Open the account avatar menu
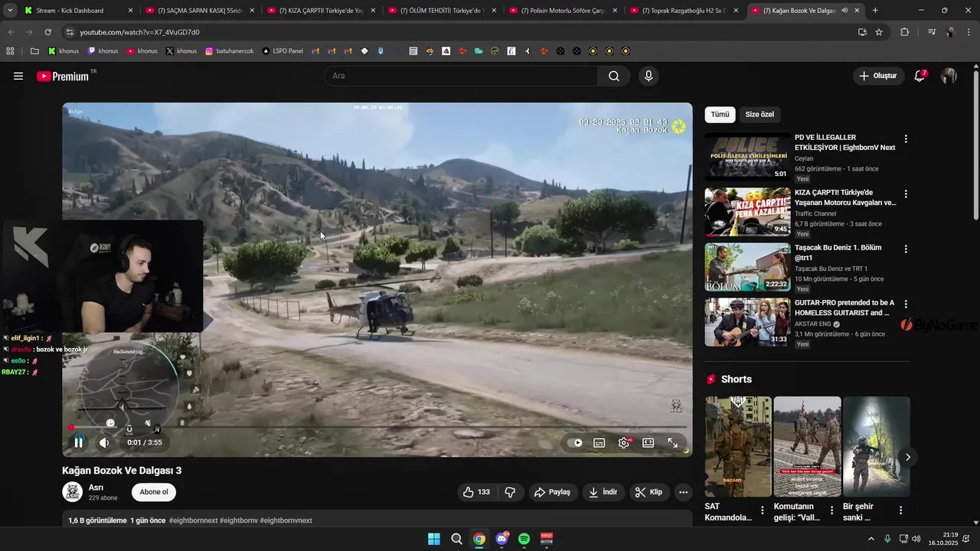Viewport: 980px width, 551px height. pyautogui.click(x=949, y=76)
